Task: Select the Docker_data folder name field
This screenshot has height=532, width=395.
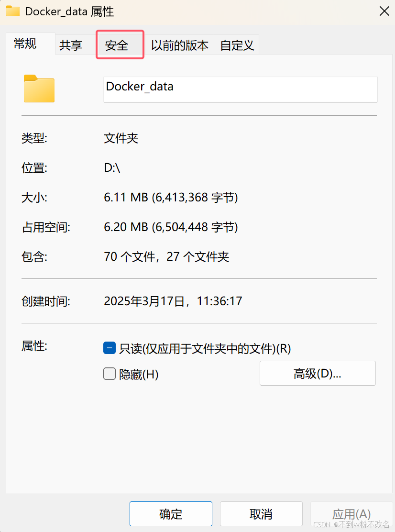Action: click(240, 89)
